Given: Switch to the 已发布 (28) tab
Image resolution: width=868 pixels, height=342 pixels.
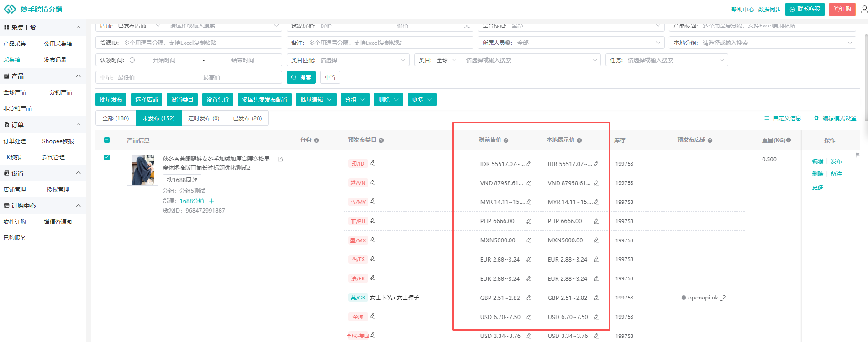Looking at the screenshot, I should (x=247, y=118).
